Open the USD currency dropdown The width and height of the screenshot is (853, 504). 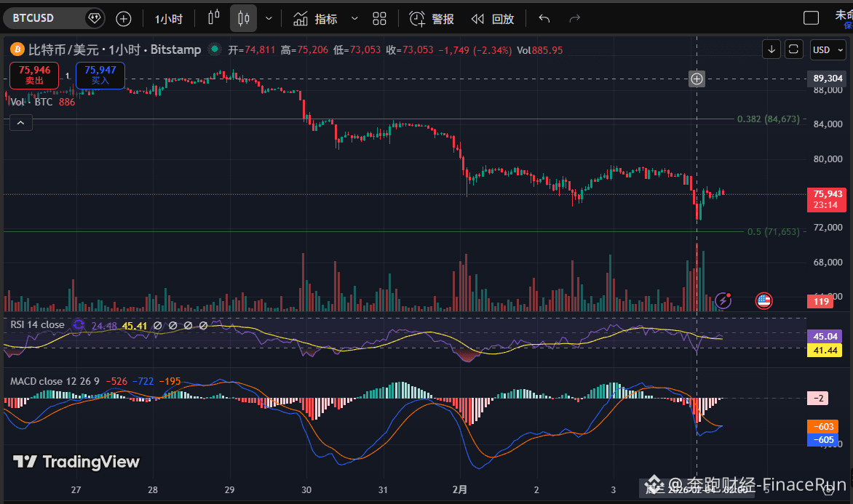tap(828, 49)
